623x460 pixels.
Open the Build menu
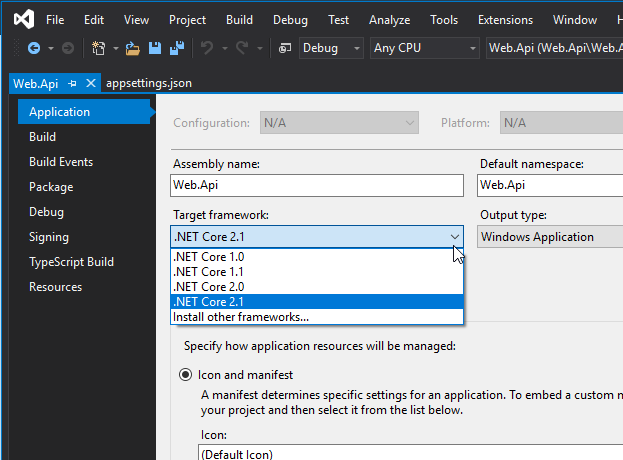[x=239, y=19]
